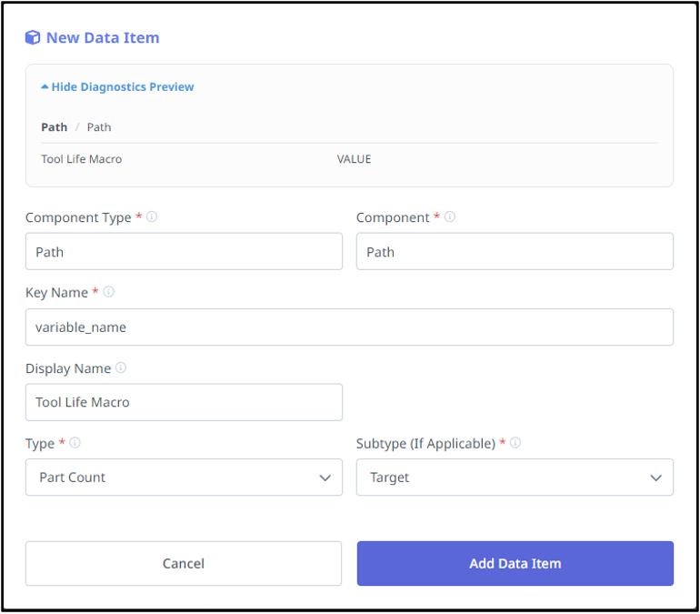Click the VALUE text in diagnostics preview
The width and height of the screenshot is (700, 614).
pos(354,159)
